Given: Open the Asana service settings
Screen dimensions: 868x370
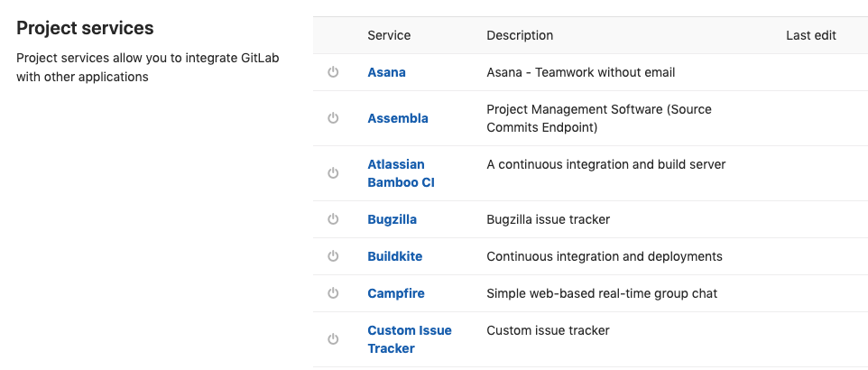Looking at the screenshot, I should click(x=386, y=72).
